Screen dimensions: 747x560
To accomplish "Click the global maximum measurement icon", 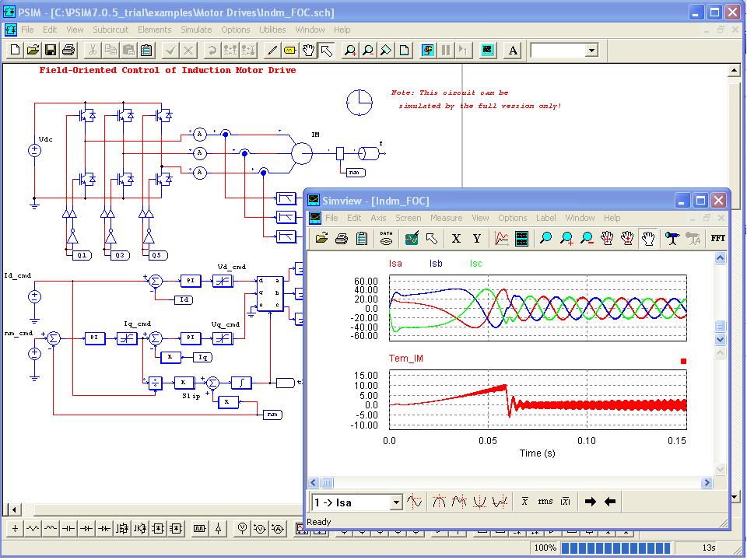I will (439, 502).
